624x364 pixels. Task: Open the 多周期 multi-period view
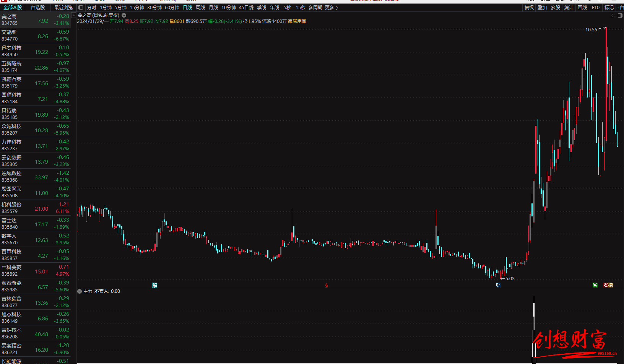315,7
